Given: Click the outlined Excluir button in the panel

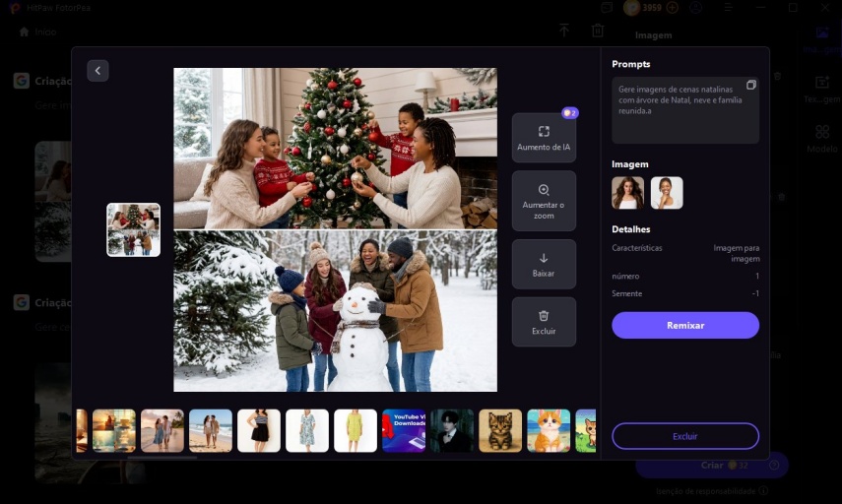Looking at the screenshot, I should pyautogui.click(x=684, y=436).
